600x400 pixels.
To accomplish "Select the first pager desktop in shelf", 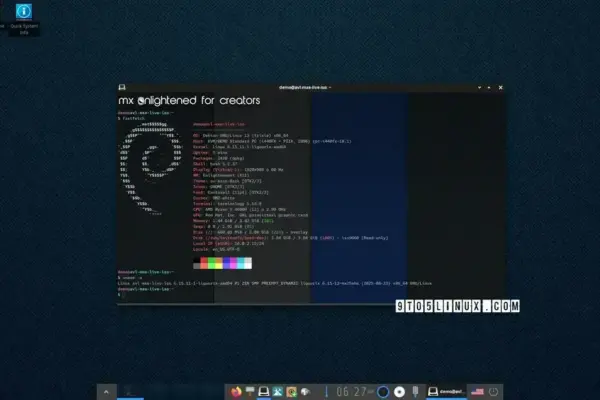I will pyautogui.click(x=130, y=392).
